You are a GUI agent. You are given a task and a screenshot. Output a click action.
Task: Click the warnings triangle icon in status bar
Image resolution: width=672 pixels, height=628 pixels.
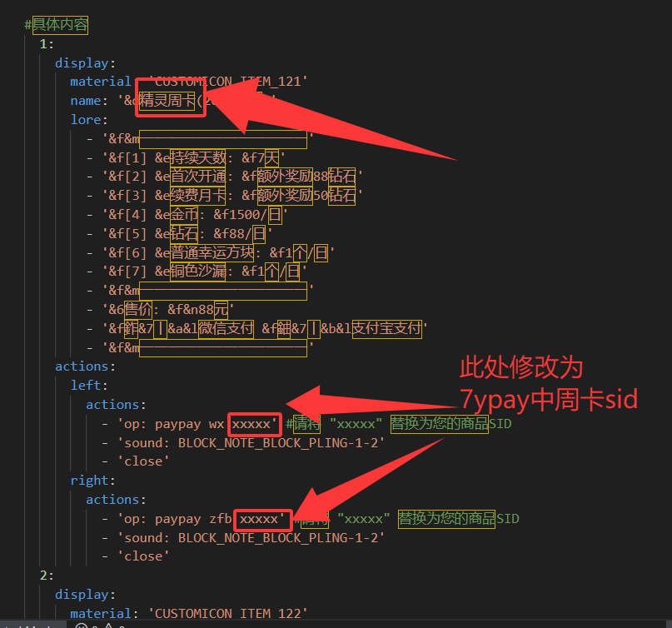pos(108,625)
